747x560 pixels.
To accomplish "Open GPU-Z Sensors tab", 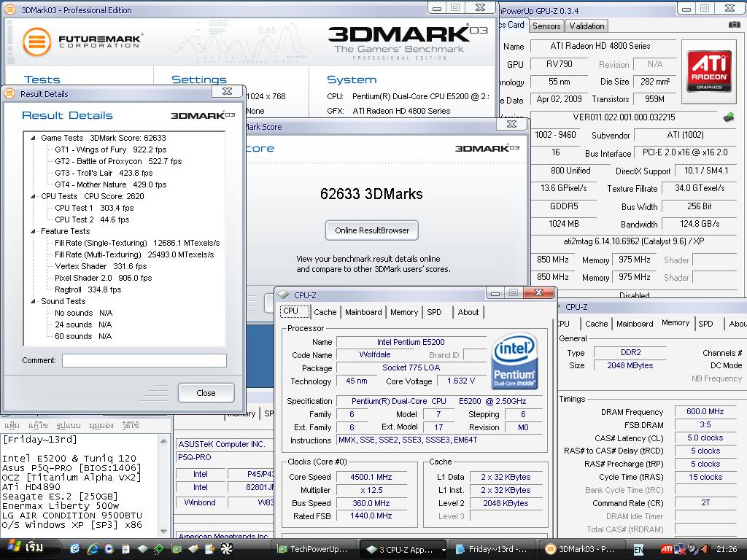I will coord(546,26).
